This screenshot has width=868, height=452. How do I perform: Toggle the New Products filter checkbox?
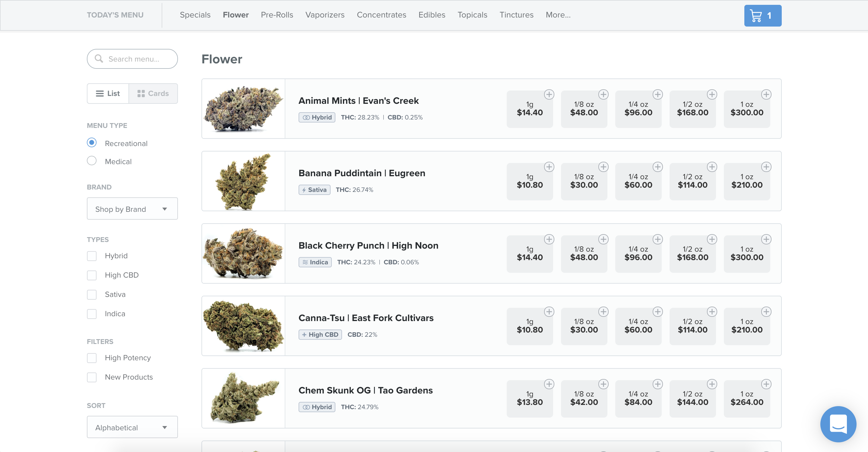click(91, 377)
